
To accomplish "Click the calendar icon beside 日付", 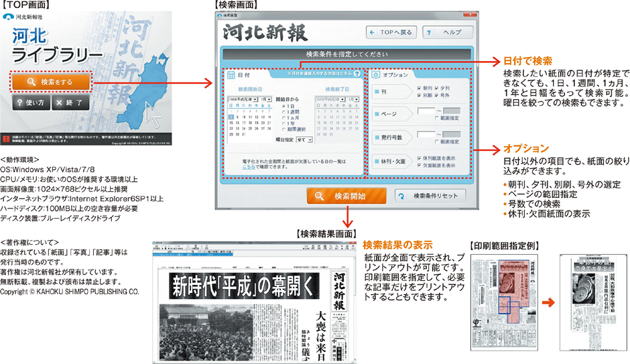I will pos(230,75).
